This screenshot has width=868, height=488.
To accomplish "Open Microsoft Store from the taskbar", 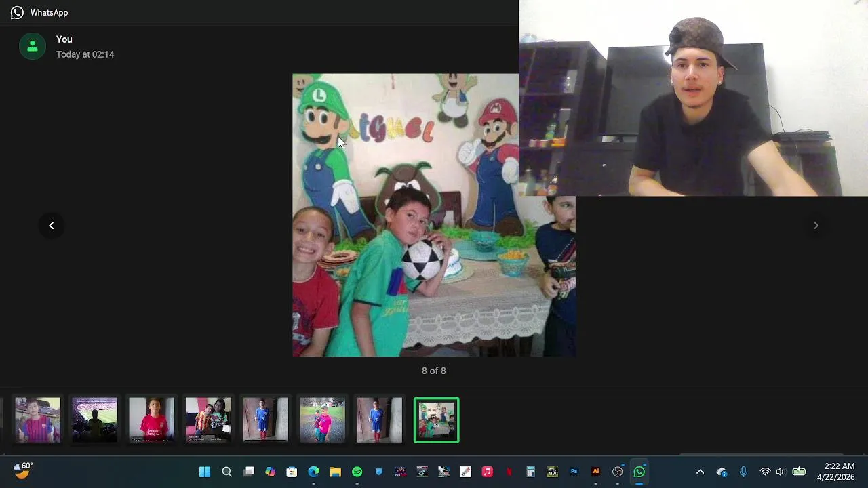I will tap(292, 472).
